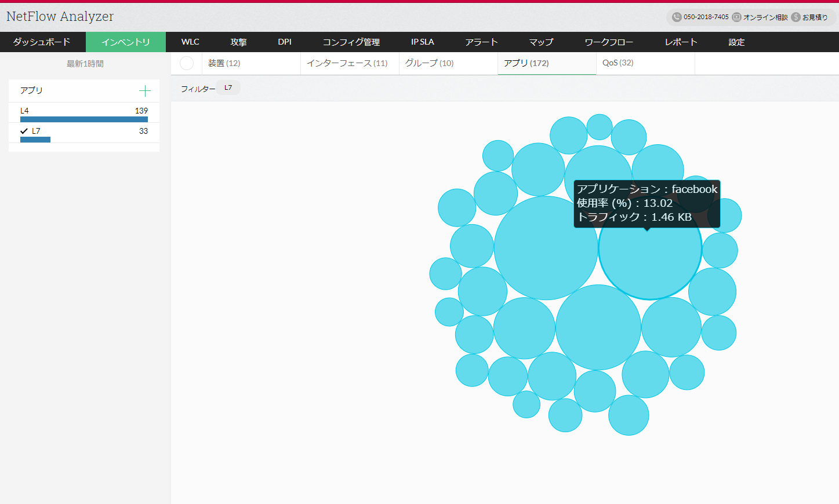Image resolution: width=839 pixels, height=504 pixels.
Task: Switch to the QoS (32) tab
Action: tap(645, 63)
